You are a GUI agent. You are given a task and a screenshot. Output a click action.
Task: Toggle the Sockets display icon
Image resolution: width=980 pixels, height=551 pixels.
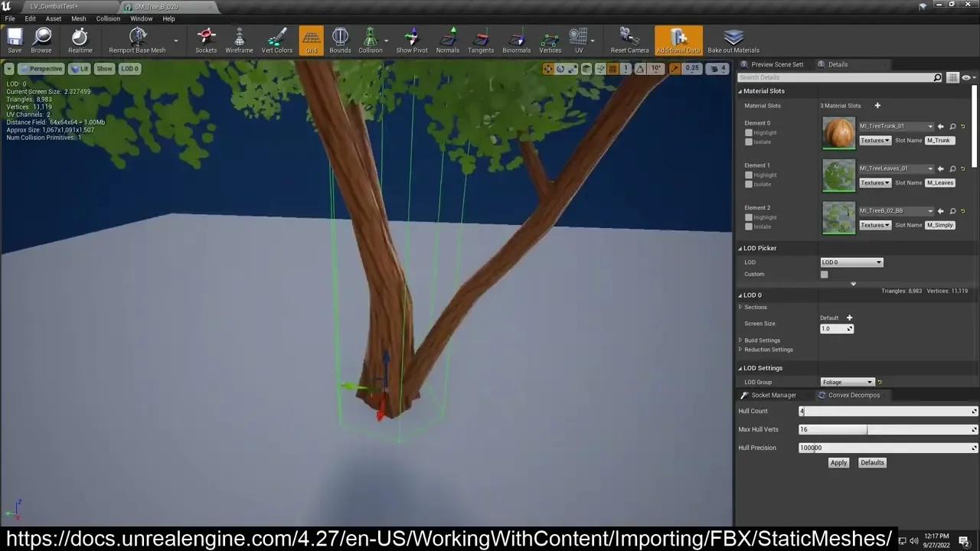click(206, 40)
